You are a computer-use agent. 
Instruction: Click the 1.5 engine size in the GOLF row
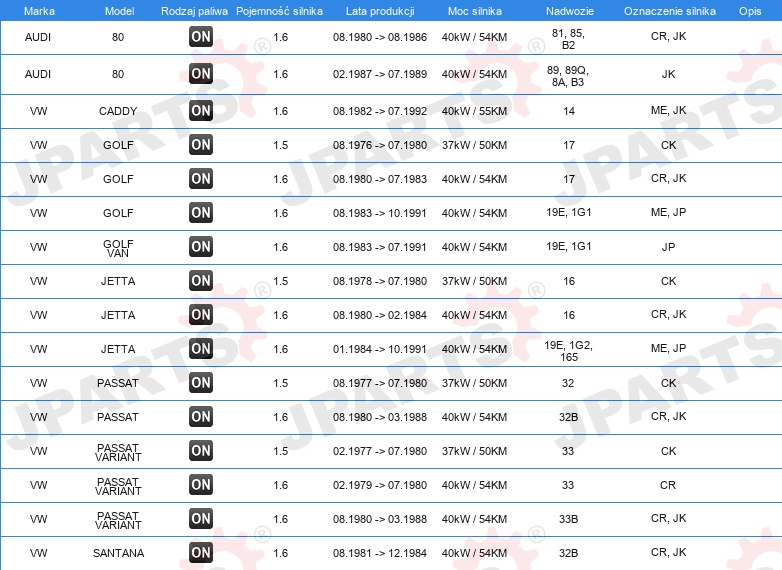pos(281,145)
